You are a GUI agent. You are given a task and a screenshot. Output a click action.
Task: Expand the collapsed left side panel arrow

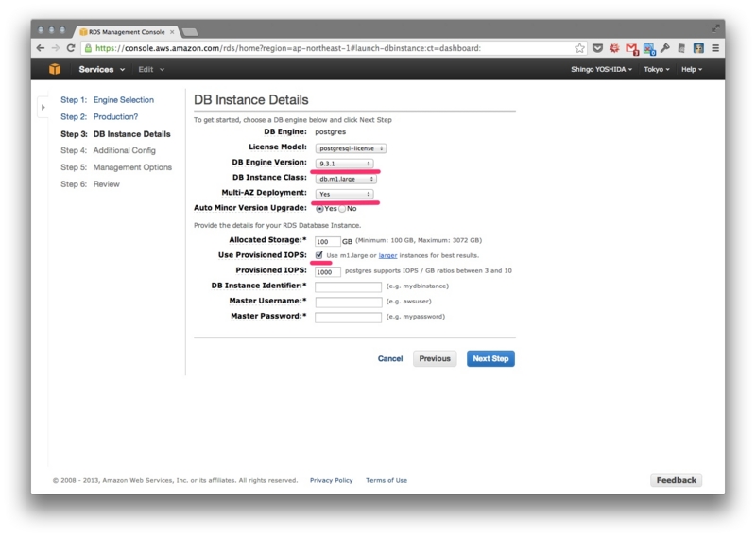(43, 107)
